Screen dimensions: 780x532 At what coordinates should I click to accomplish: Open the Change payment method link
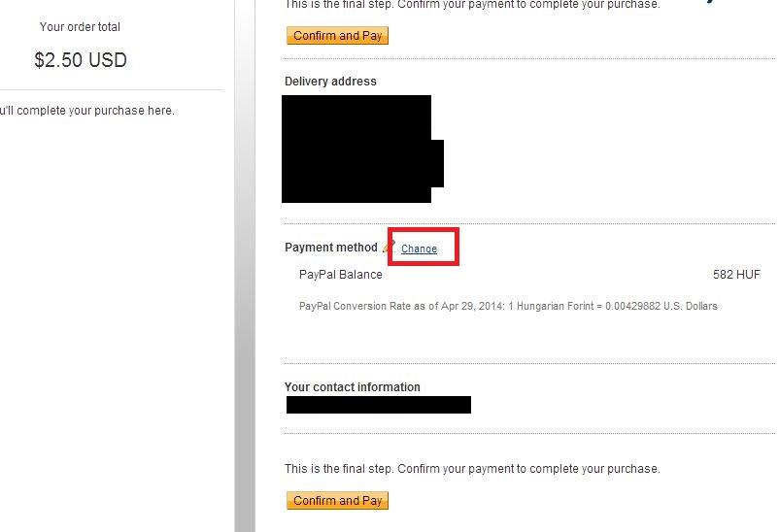tap(419, 249)
